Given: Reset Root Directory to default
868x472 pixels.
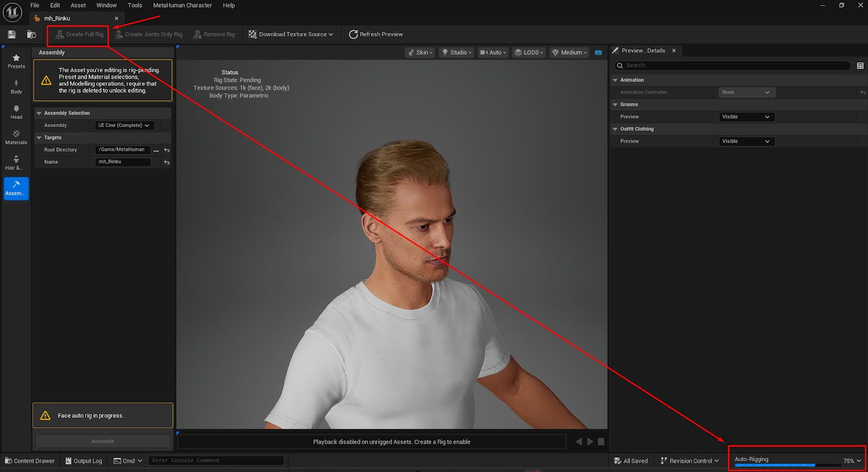Looking at the screenshot, I should [167, 150].
